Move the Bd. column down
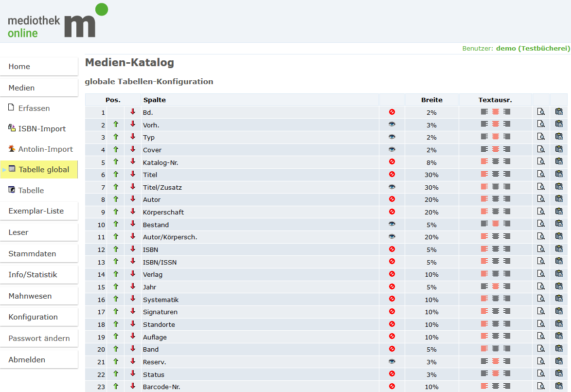The image size is (571, 392). point(133,112)
